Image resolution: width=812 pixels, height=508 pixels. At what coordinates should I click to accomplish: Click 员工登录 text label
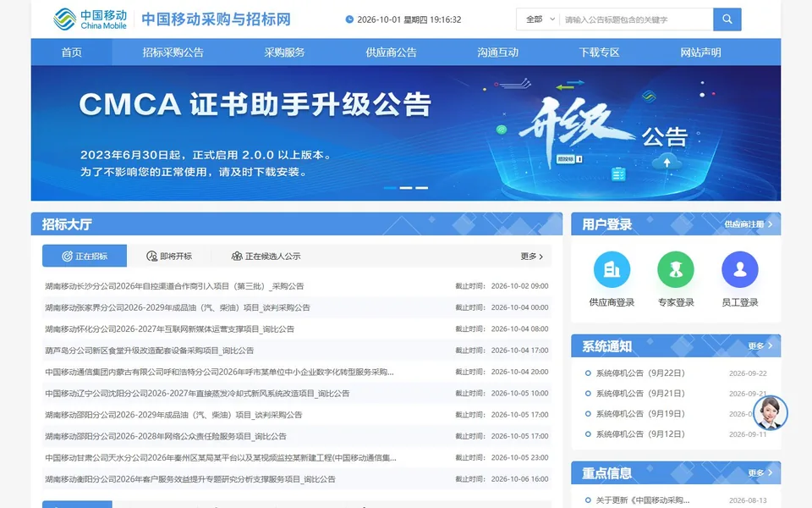point(739,302)
